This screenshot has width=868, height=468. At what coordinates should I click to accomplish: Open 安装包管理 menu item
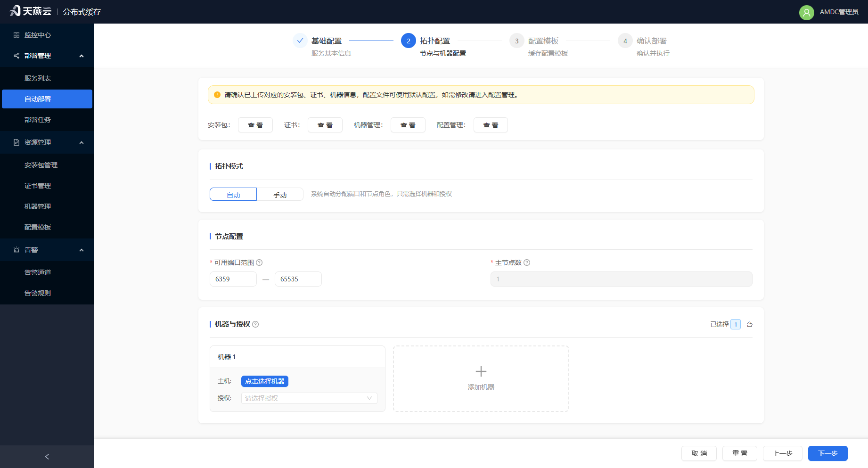click(47, 165)
